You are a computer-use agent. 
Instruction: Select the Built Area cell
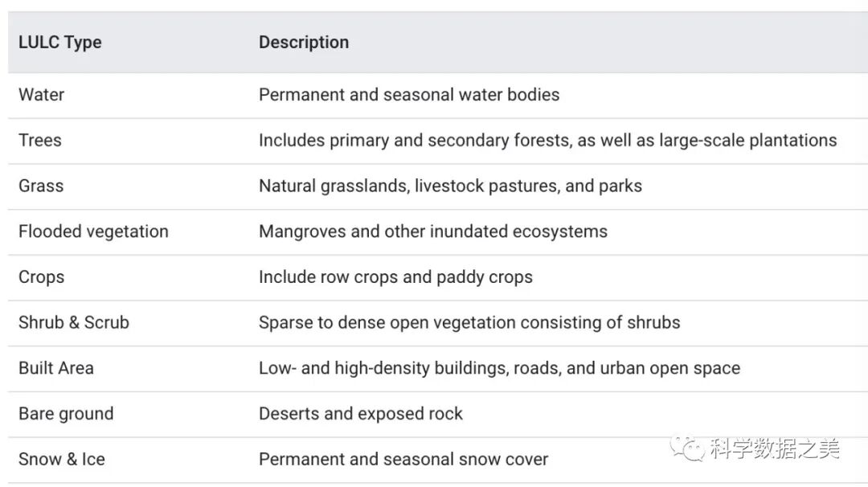point(56,369)
